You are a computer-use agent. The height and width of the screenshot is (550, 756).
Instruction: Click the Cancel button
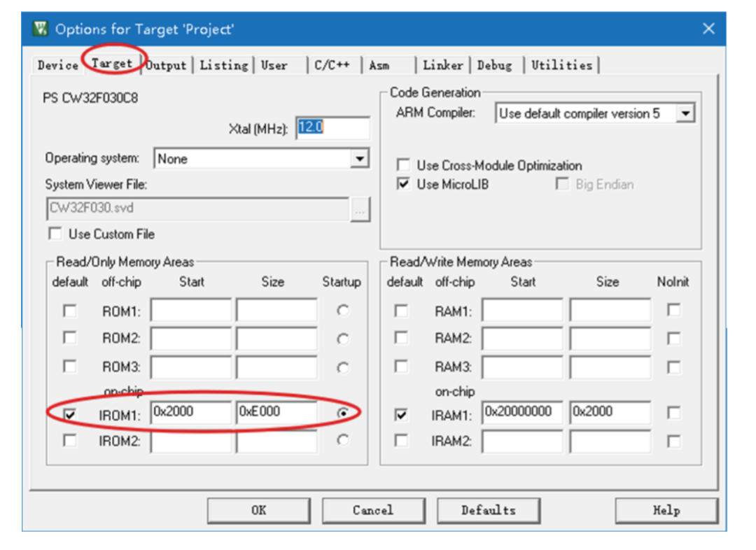point(373,511)
